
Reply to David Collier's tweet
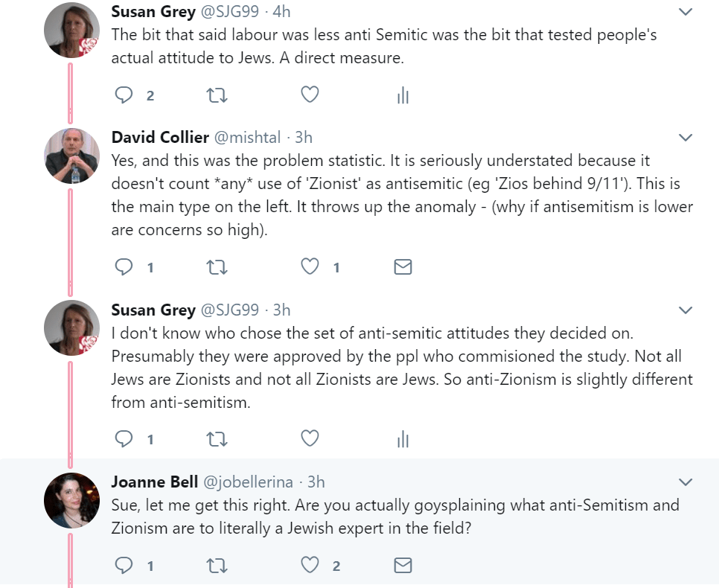click(x=124, y=267)
